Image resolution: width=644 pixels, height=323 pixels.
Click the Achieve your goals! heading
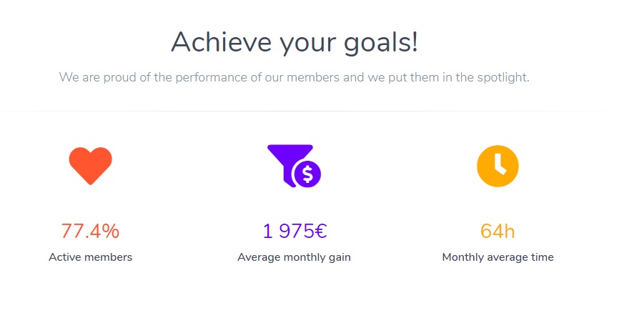[x=294, y=43]
